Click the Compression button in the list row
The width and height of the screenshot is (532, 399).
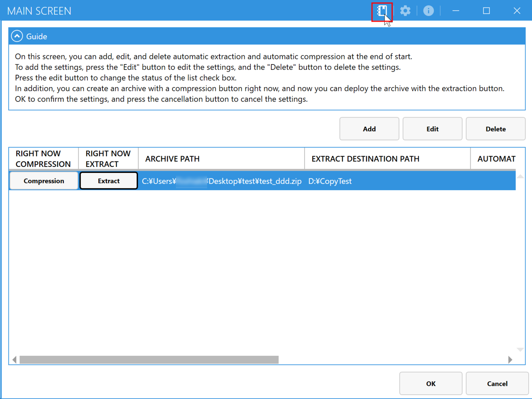44,181
